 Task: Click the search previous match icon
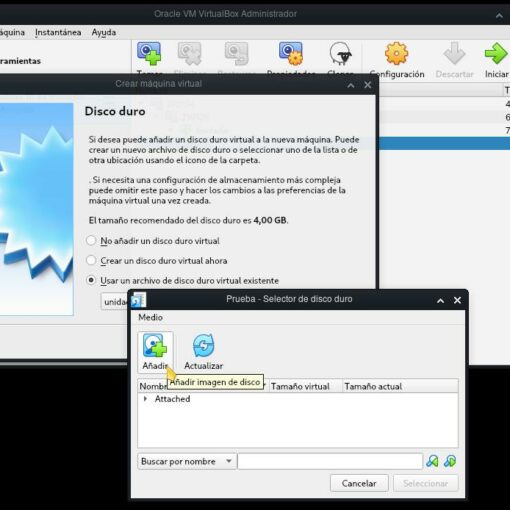click(x=432, y=461)
